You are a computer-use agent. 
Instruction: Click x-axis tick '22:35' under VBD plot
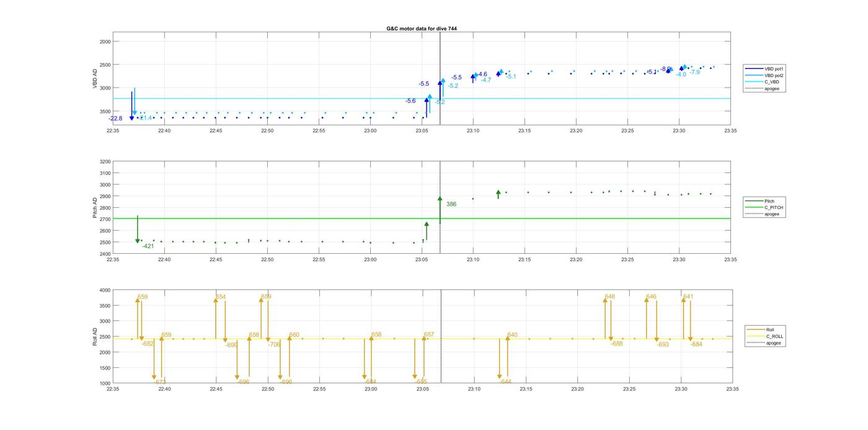(x=113, y=131)
